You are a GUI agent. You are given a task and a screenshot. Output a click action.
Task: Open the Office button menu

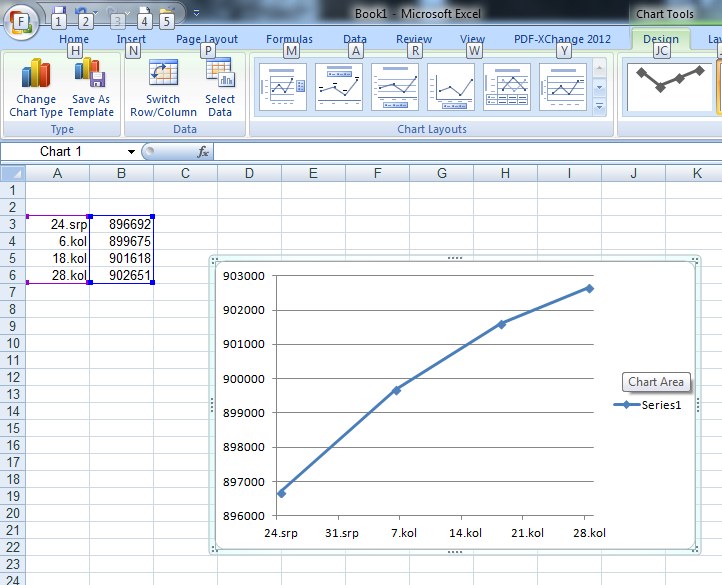21,23
